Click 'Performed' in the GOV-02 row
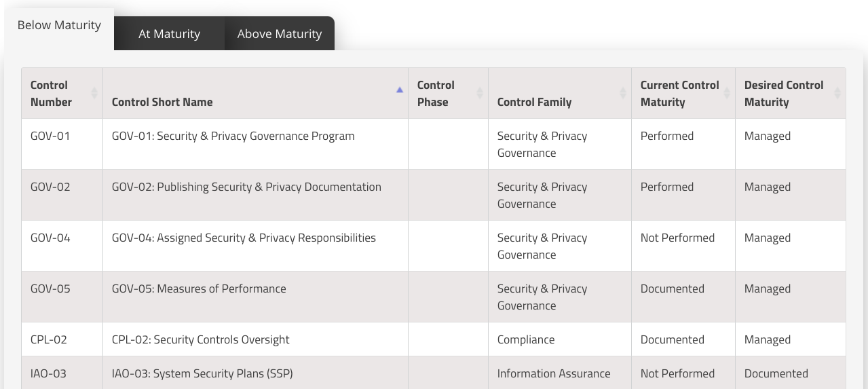The width and height of the screenshot is (868, 389). coord(667,187)
